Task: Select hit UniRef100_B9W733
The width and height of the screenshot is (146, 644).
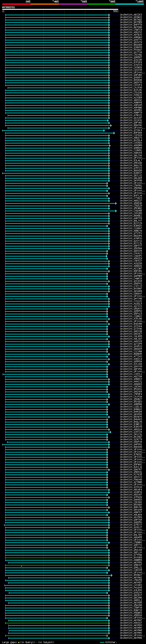Action: [131, 610]
